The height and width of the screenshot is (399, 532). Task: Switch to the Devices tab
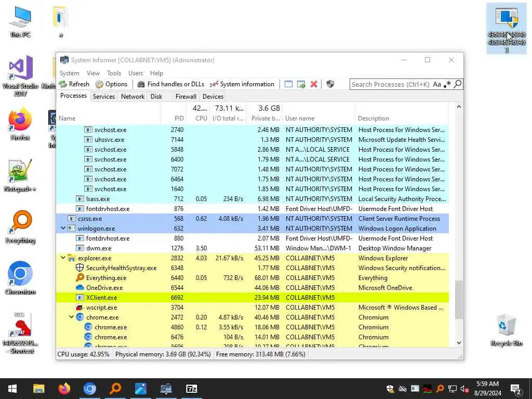coord(212,96)
